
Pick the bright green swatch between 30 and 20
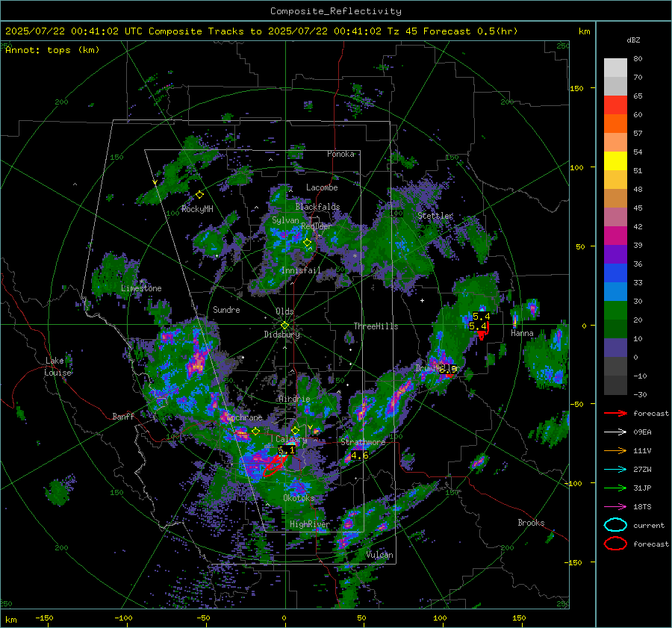pyautogui.click(x=615, y=311)
